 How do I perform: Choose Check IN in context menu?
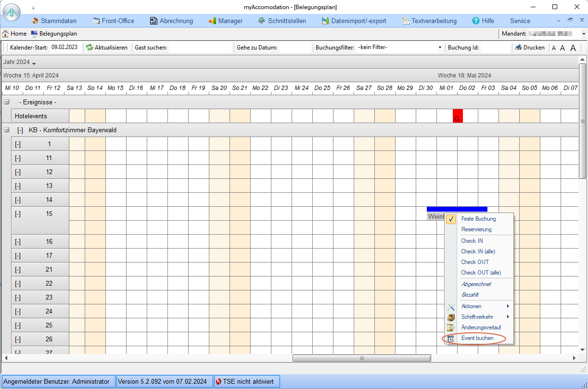click(x=472, y=241)
